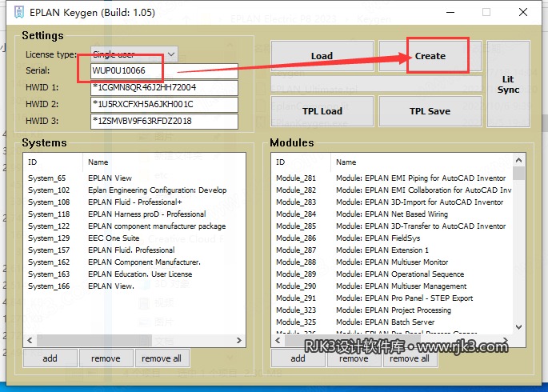Click the HWID 2 input field

point(164,104)
